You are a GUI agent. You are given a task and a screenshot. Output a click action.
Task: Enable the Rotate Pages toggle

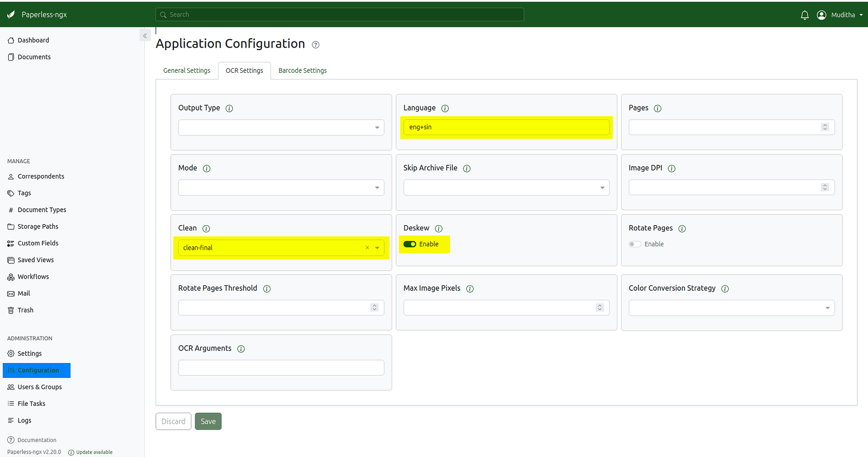point(635,244)
